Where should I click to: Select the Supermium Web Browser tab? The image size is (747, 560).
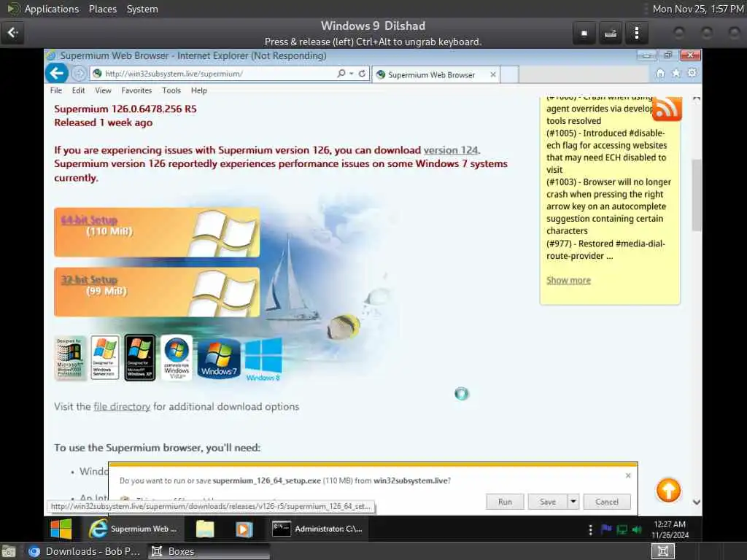point(431,75)
